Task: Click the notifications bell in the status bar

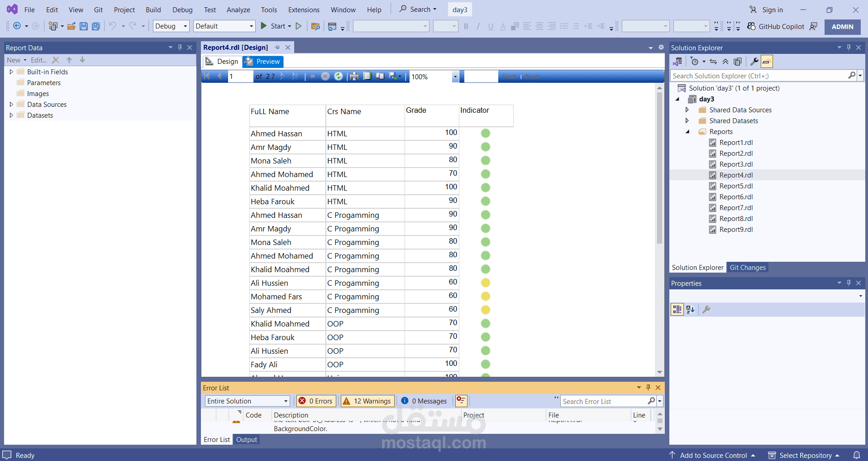Action: click(x=857, y=455)
